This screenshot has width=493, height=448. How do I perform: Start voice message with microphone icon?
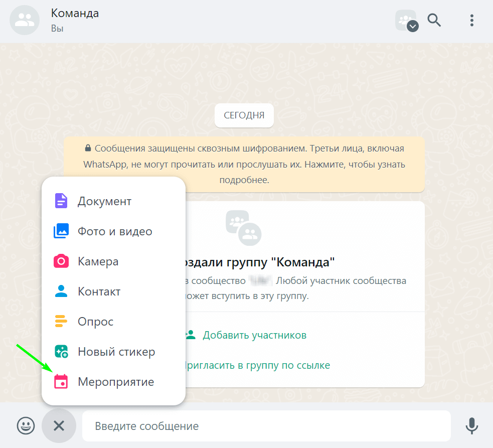coord(471,426)
